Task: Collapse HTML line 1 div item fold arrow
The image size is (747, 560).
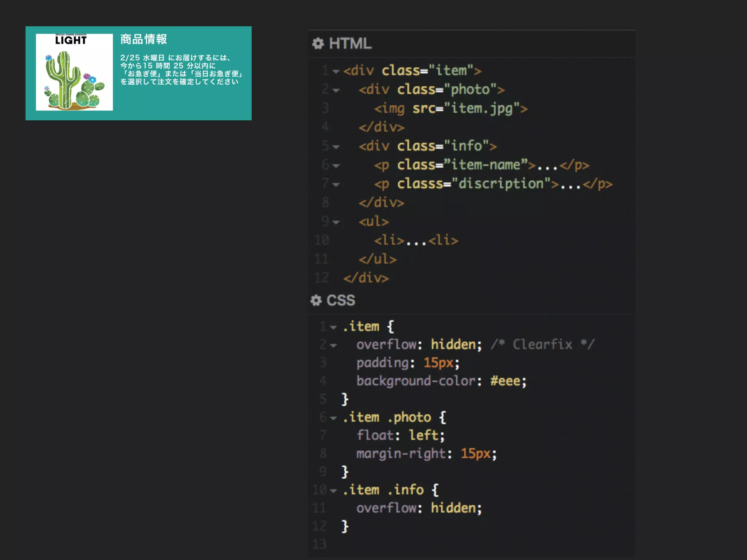Action: point(336,71)
